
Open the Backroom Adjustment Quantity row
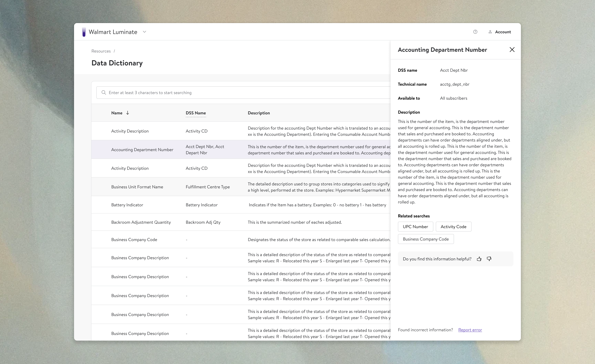(241, 222)
